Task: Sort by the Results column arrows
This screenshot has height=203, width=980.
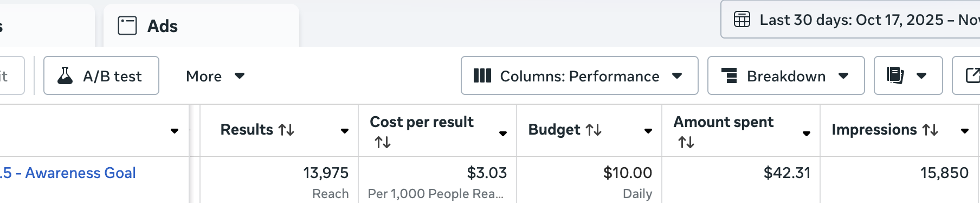Action: click(x=286, y=130)
